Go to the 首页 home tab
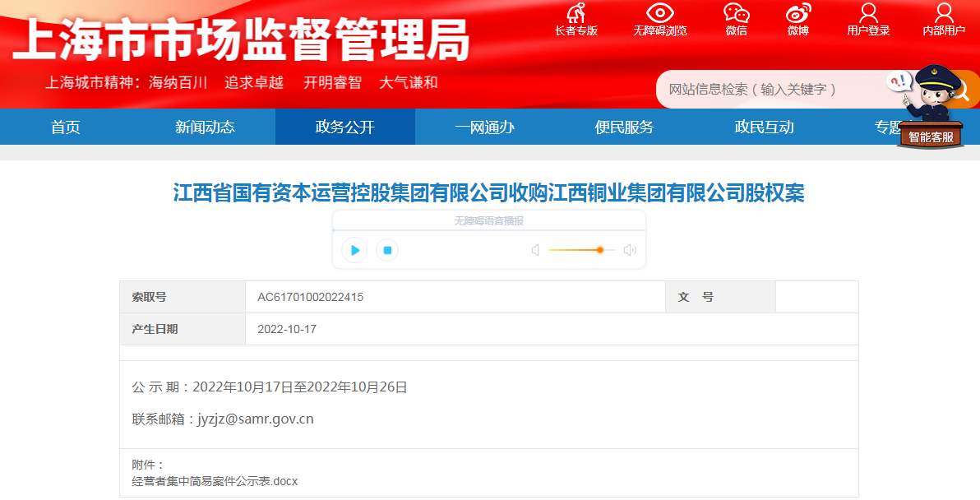The height and width of the screenshot is (500, 980). click(x=66, y=127)
